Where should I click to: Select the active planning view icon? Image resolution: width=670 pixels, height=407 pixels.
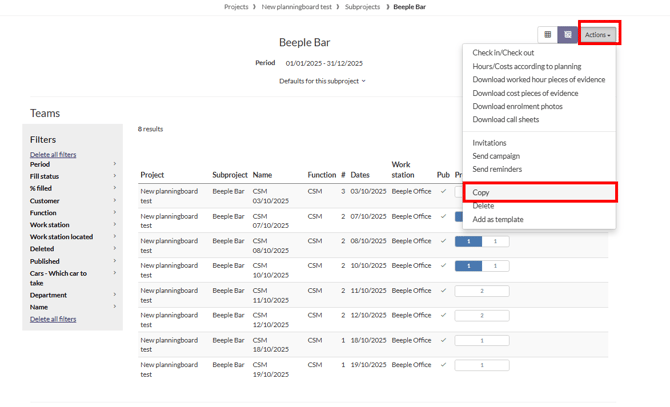pyautogui.click(x=567, y=35)
